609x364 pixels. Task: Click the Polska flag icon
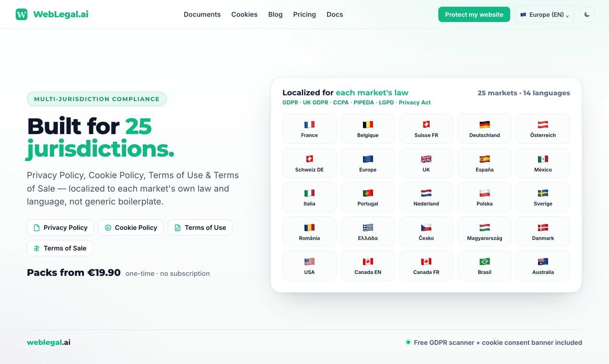tap(484, 193)
